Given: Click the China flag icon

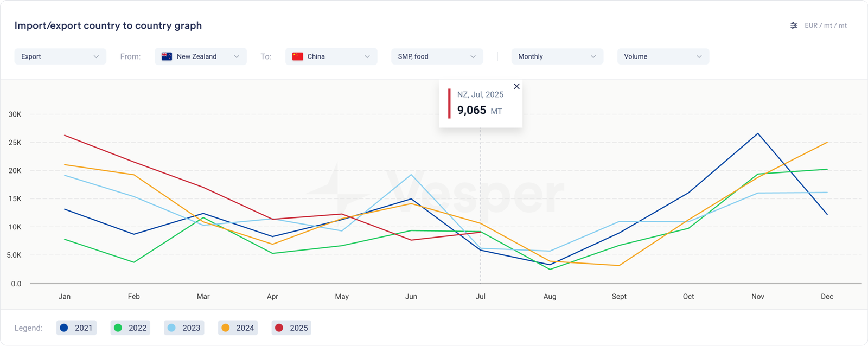Looking at the screenshot, I should [x=297, y=56].
